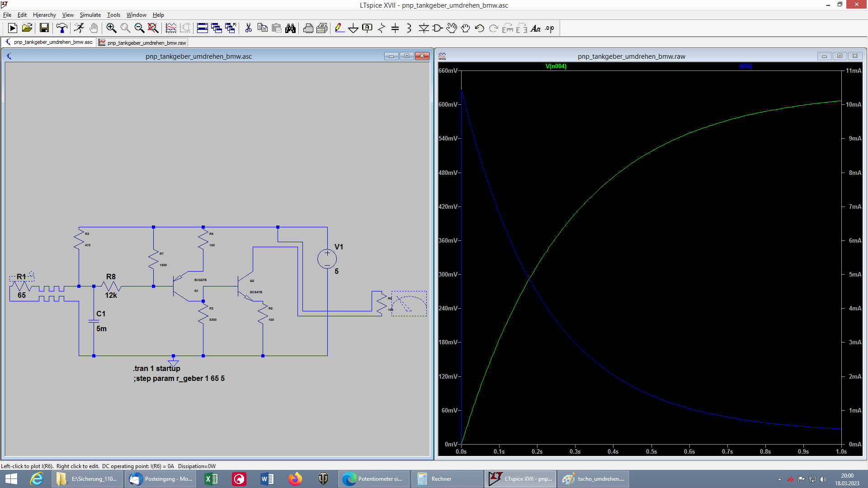Click the Copy icon in toolbar
The image size is (868, 488).
pos(262,28)
